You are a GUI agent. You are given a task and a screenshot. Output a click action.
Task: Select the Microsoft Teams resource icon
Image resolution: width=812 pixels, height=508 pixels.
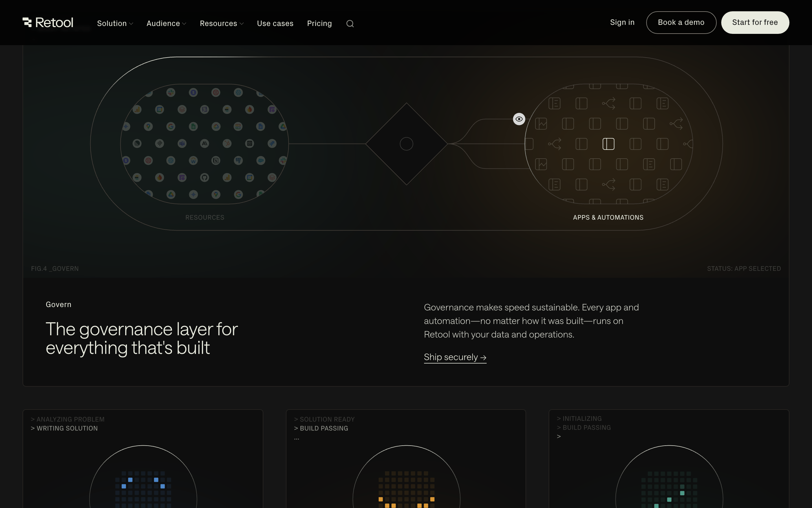pos(182,143)
